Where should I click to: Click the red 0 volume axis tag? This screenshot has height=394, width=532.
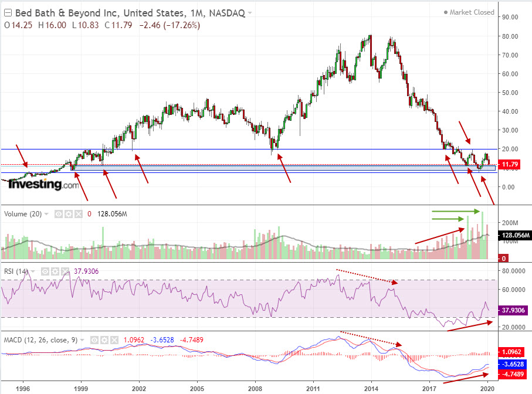point(503,259)
